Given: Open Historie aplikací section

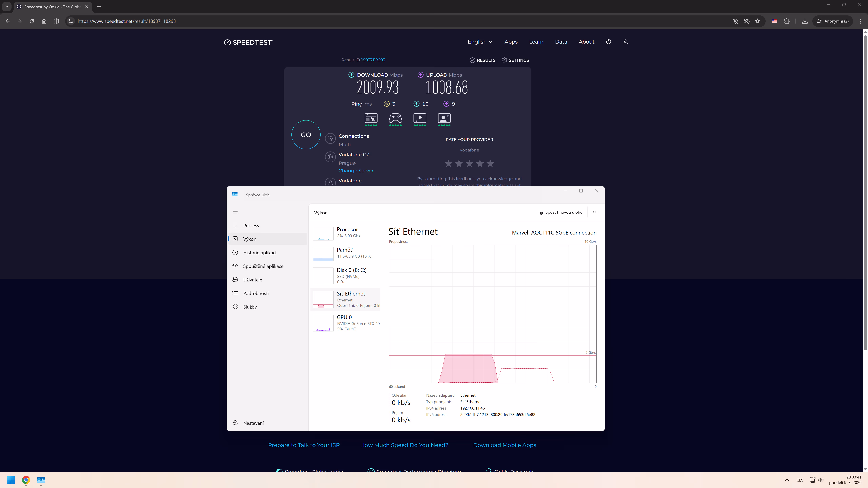Looking at the screenshot, I should [x=259, y=253].
